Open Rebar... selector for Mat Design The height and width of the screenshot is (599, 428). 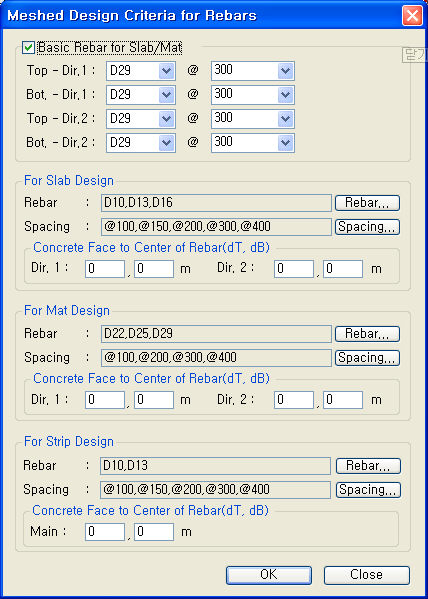coord(367,334)
